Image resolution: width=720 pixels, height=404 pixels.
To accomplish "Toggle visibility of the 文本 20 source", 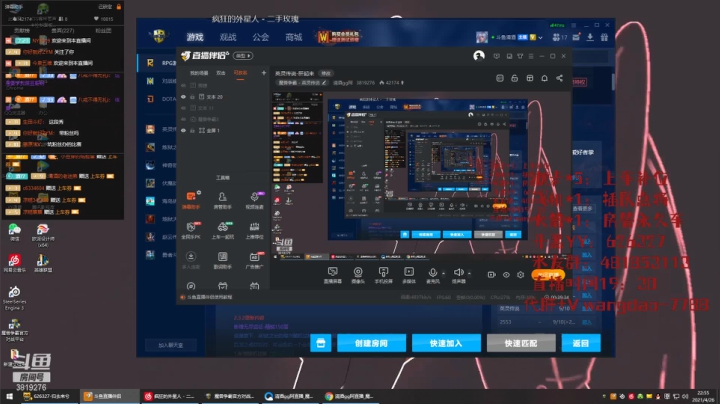I will (x=184, y=97).
